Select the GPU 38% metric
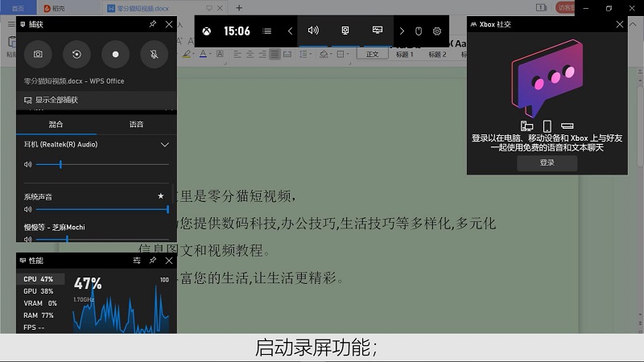Image resolution: width=644 pixels, height=362 pixels. point(40,291)
